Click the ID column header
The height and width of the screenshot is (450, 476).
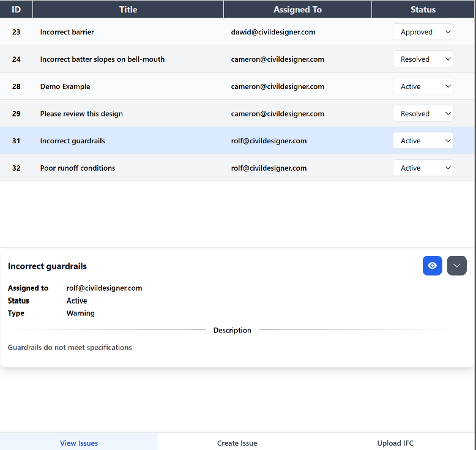tap(16, 9)
